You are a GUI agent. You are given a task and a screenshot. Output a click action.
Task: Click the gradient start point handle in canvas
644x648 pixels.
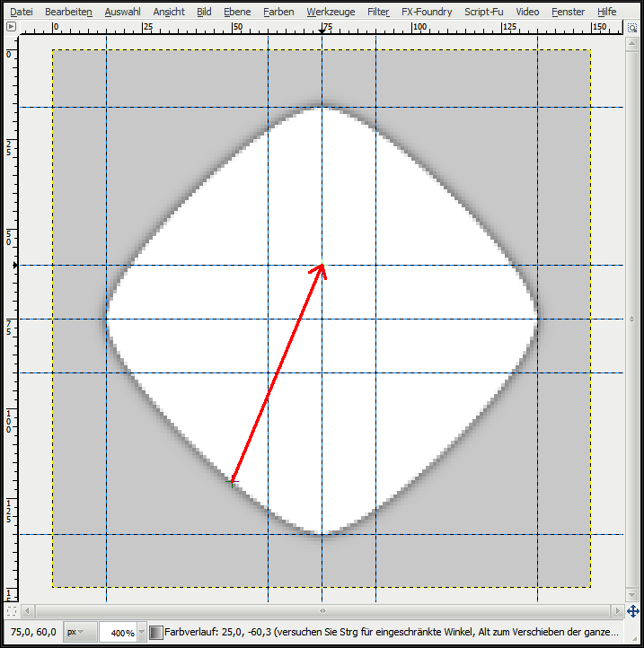[x=232, y=482]
